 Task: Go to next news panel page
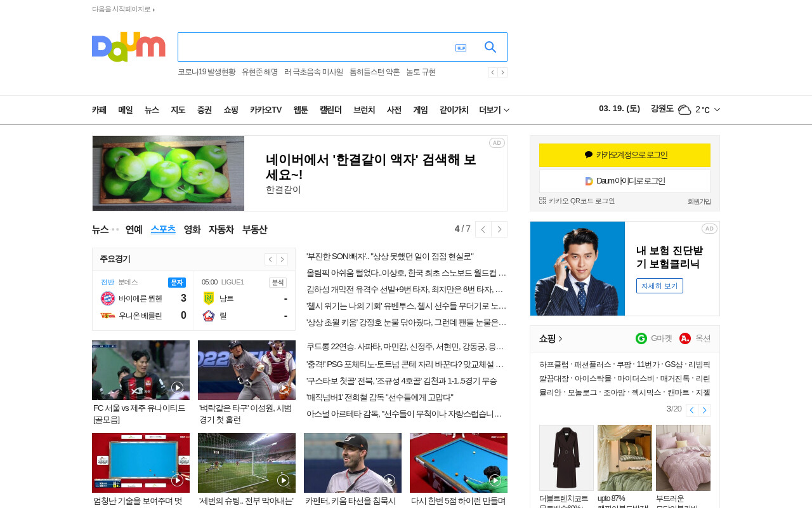[499, 229]
